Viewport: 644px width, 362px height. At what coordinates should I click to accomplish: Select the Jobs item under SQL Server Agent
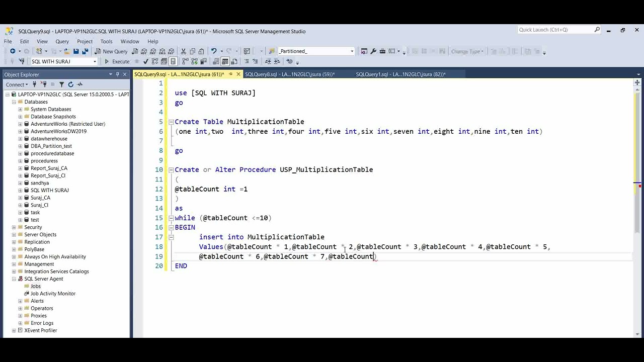click(x=36, y=286)
